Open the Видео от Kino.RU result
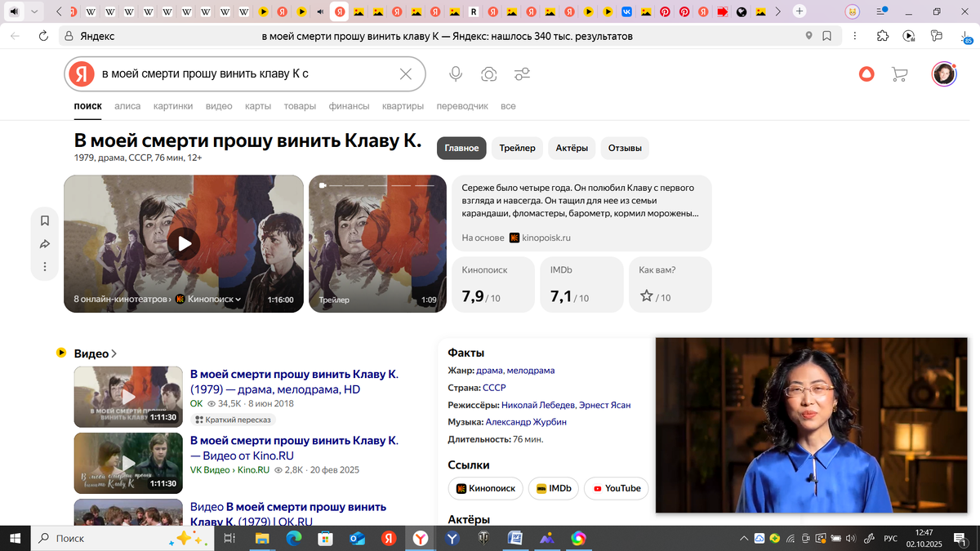This screenshot has height=551, width=980. 294,448
